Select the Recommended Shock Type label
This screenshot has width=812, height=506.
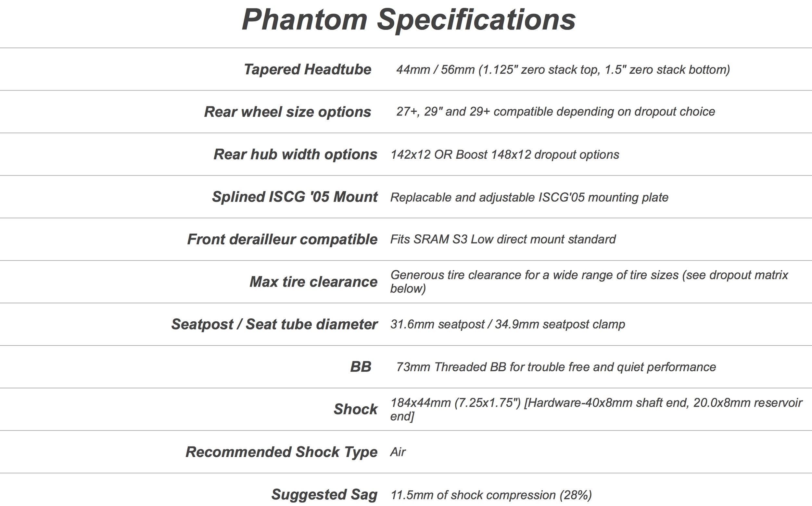click(282, 452)
